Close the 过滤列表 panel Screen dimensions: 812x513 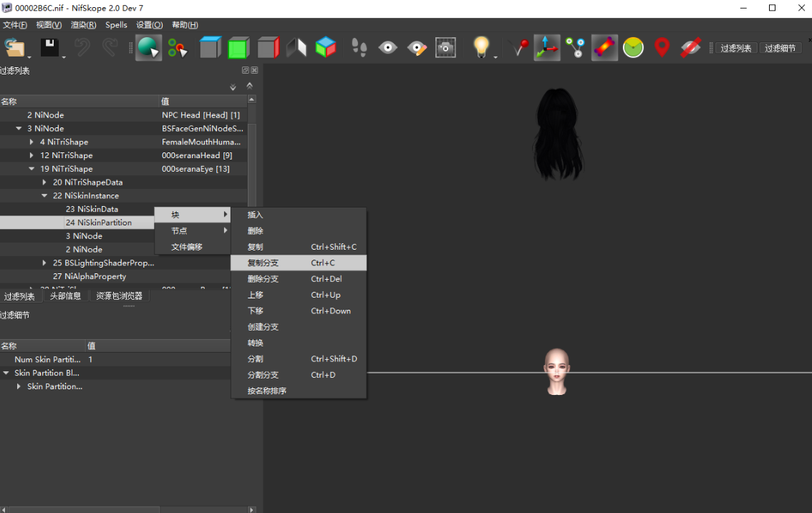(254, 70)
